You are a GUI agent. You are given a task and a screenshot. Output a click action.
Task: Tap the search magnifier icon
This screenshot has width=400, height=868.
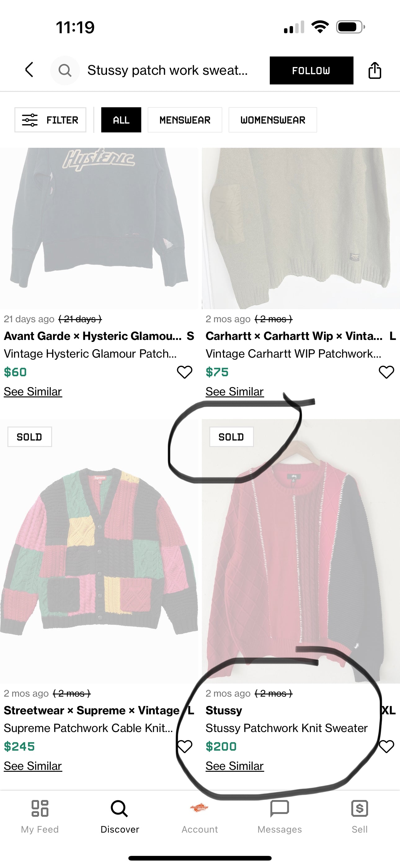pos(64,70)
